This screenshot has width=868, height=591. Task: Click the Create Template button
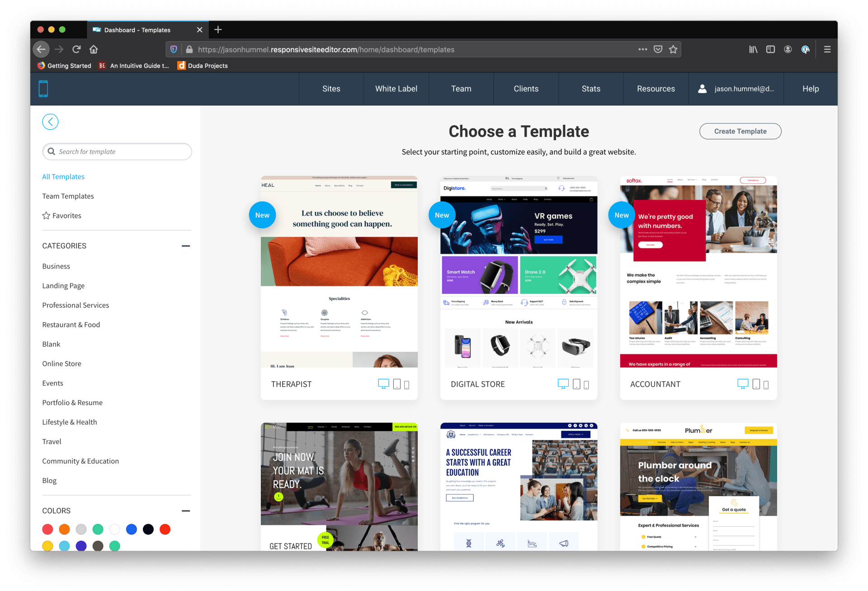tap(740, 131)
